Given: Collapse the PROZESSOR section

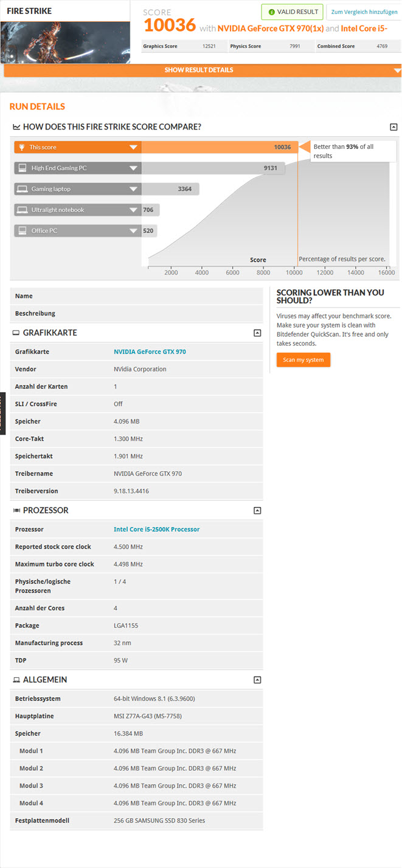Looking at the screenshot, I should pos(257,511).
